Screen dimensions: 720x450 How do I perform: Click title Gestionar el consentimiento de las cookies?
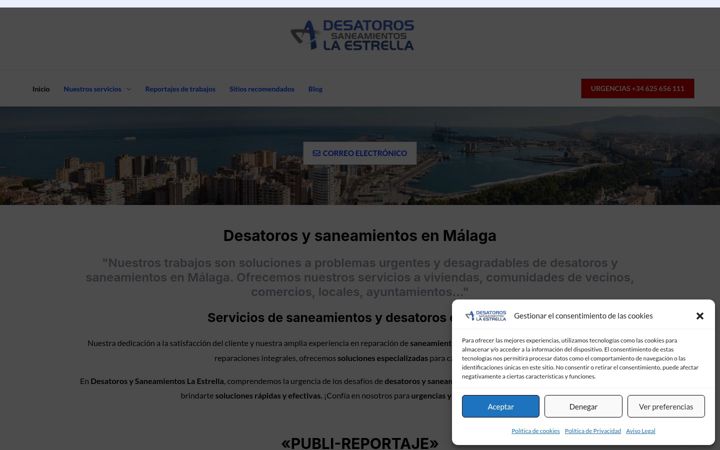[x=583, y=316]
